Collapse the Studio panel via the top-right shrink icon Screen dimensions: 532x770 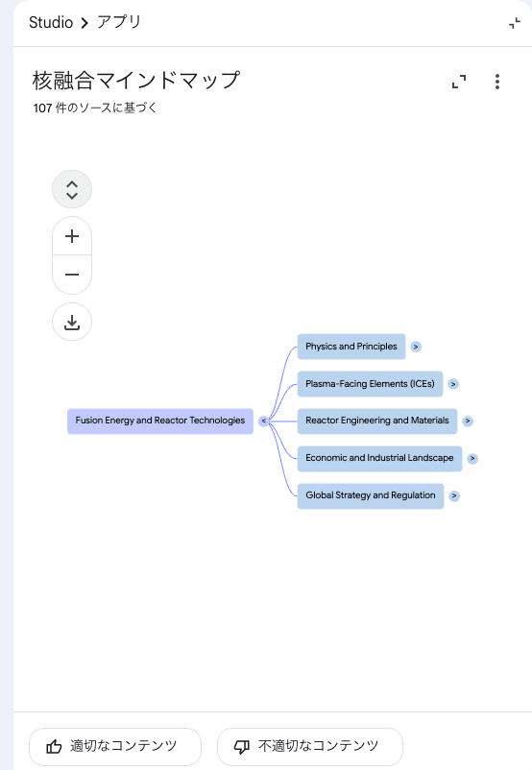(515, 23)
